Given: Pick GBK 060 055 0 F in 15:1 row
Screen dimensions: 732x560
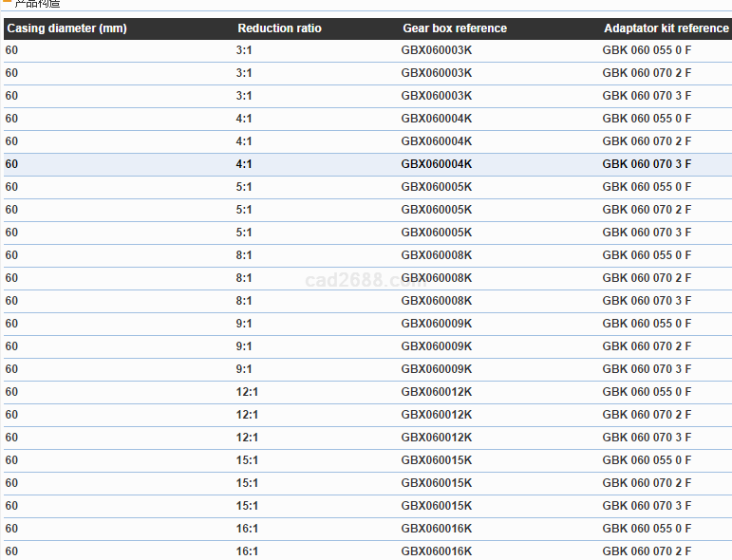Looking at the screenshot, I should pos(647,460).
